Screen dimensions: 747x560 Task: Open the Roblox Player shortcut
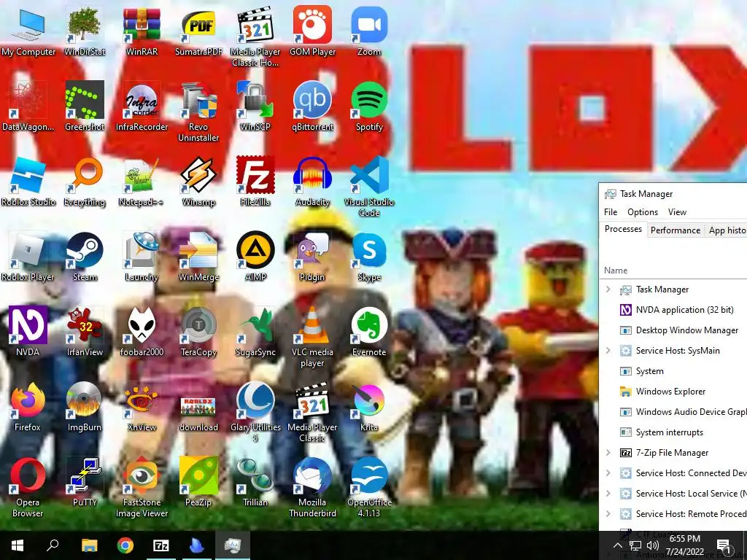pos(28,257)
